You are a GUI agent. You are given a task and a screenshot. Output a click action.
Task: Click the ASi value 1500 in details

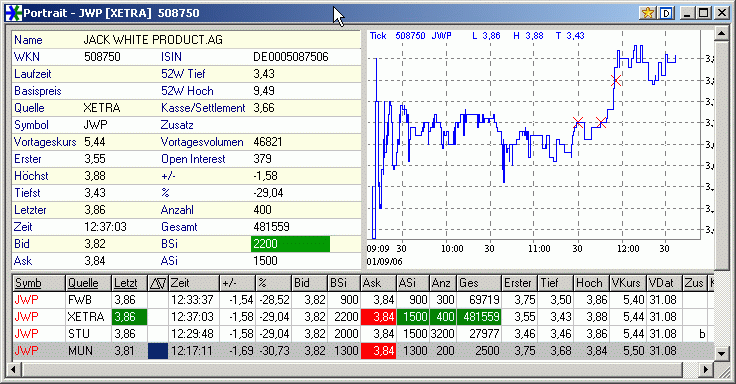pos(265,261)
